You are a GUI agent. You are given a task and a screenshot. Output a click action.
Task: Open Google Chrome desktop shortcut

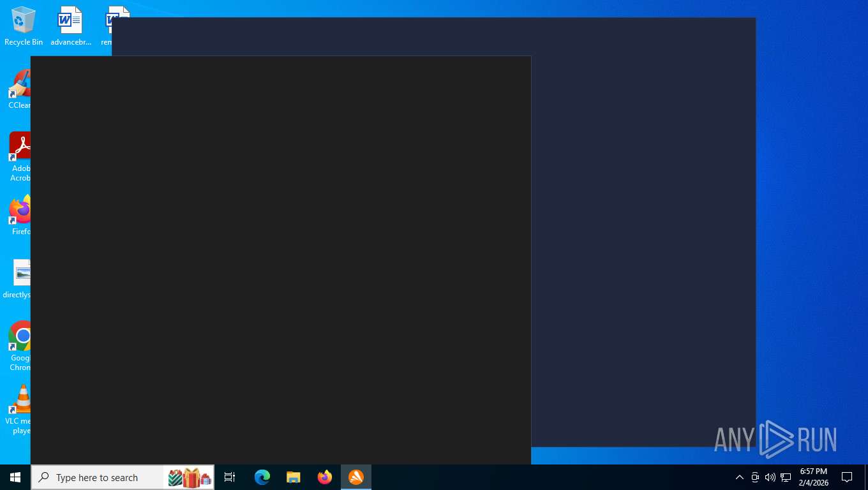[19, 346]
